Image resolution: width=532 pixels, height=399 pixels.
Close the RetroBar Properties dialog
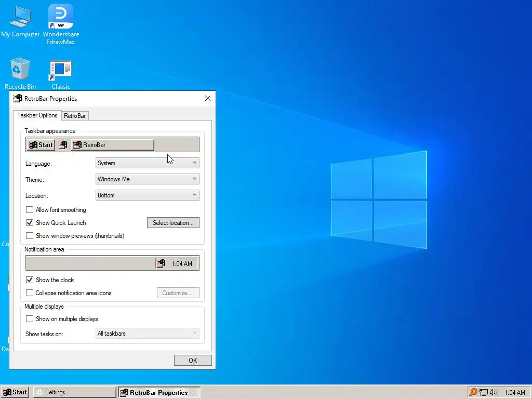[x=208, y=98]
